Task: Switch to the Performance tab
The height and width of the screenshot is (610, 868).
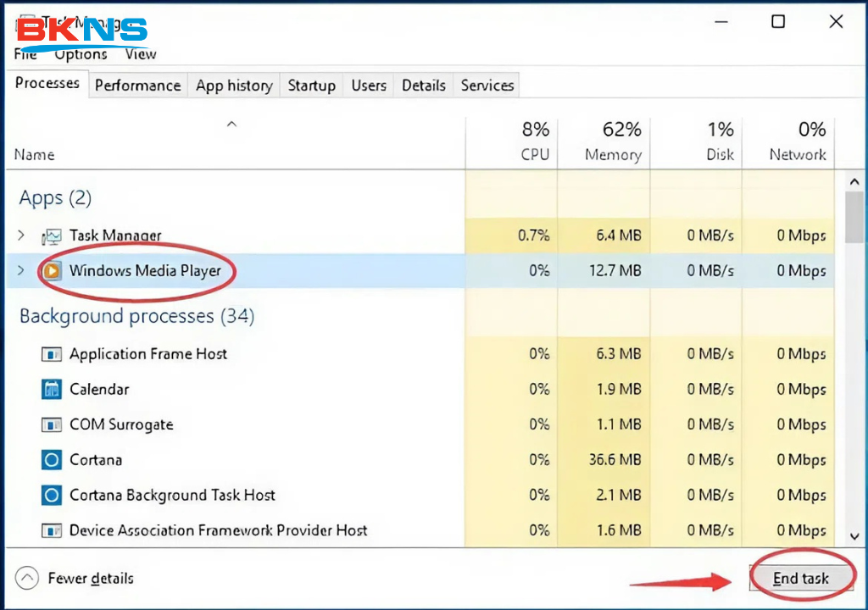Action: 137,86
